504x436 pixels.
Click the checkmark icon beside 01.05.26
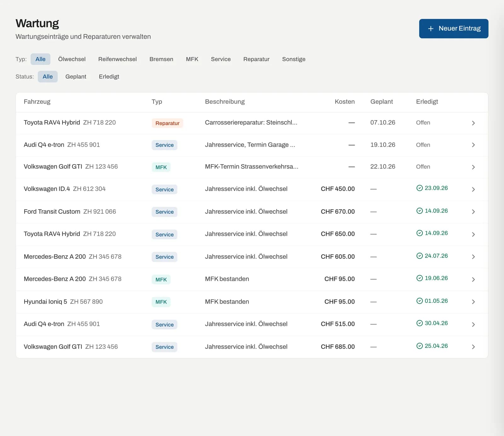(x=420, y=301)
